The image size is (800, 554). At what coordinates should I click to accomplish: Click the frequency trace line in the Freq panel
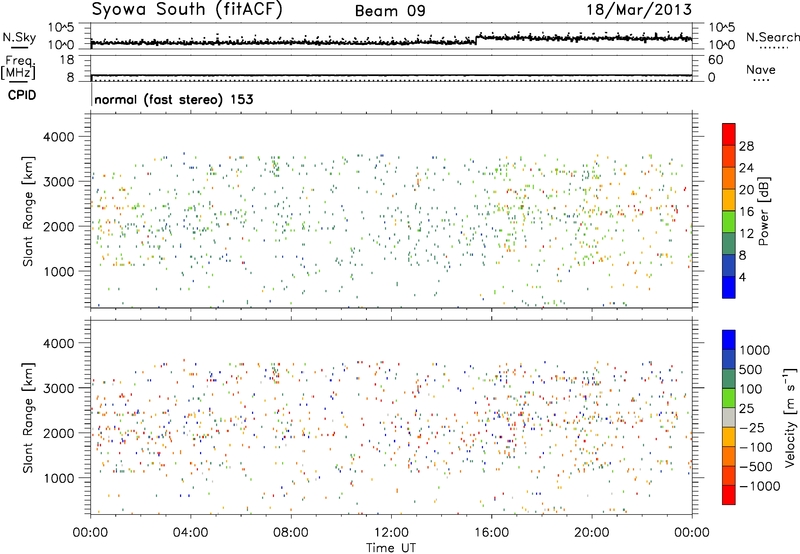(x=391, y=75)
